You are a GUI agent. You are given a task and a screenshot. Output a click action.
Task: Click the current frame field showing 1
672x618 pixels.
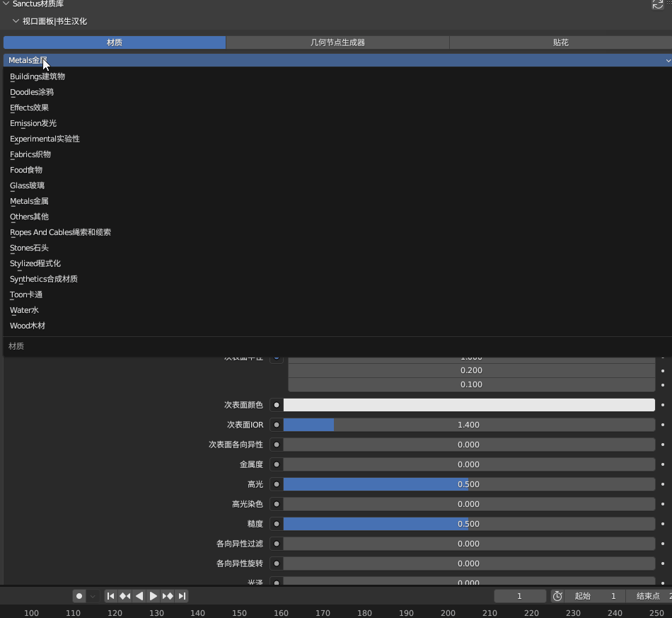click(519, 595)
